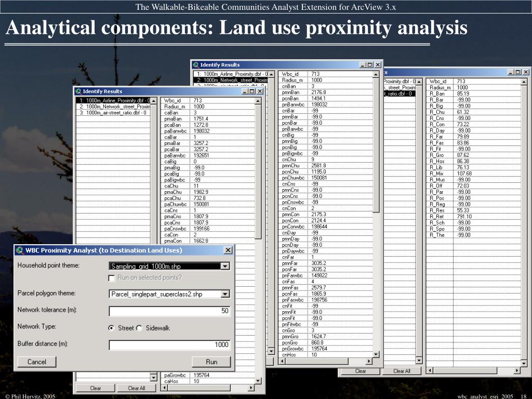Click the pmnBan value 2176.8
The height and width of the screenshot is (399, 532).
pos(318,92)
